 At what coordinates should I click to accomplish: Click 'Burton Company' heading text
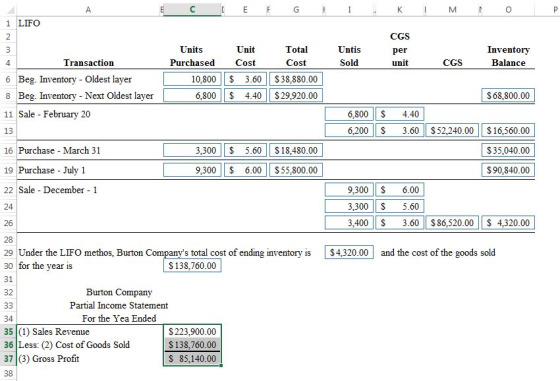point(119,292)
